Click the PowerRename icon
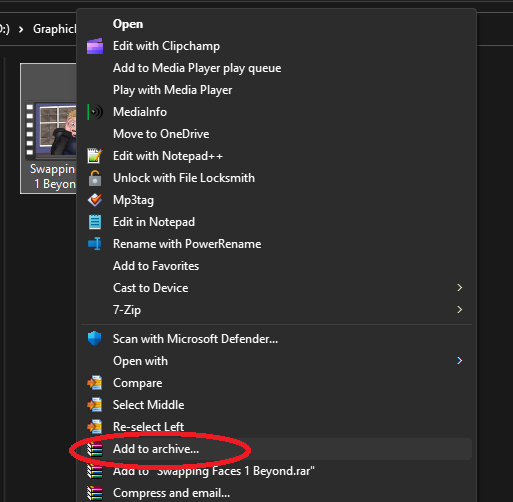The image size is (513, 502). click(95, 244)
